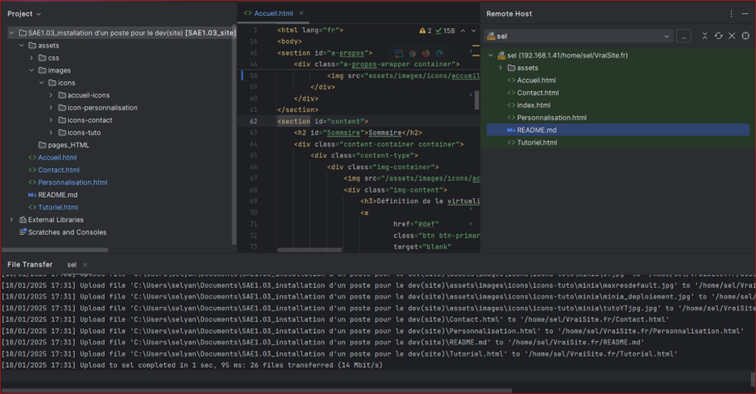Screen dimensions: 756x394
Task: Open page in Edge browser icon
Action: pos(439,53)
